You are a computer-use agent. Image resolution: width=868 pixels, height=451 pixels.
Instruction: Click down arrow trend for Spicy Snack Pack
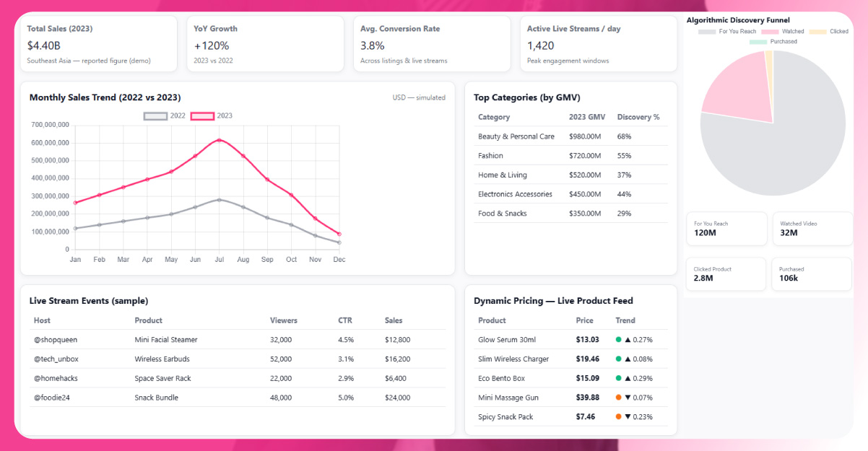[628, 417]
